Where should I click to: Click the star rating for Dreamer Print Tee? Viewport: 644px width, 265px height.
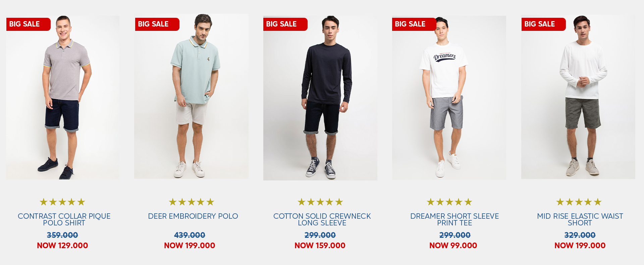tap(449, 202)
